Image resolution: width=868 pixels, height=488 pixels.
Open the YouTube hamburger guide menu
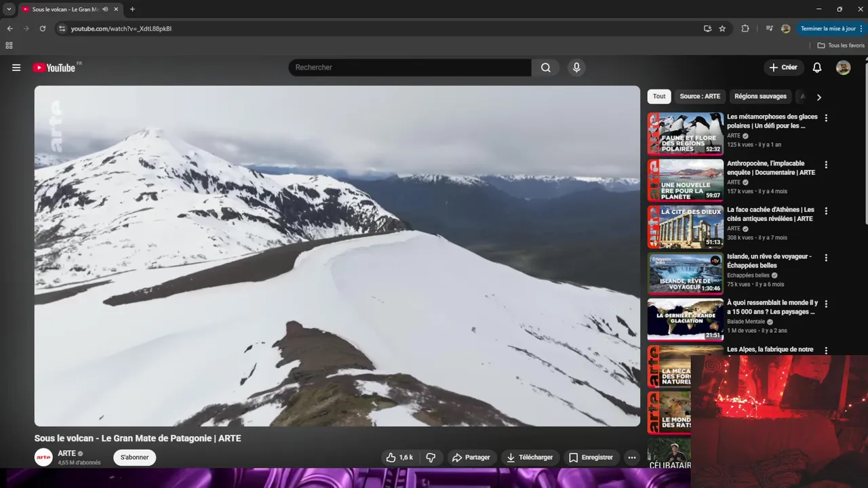[x=16, y=68]
